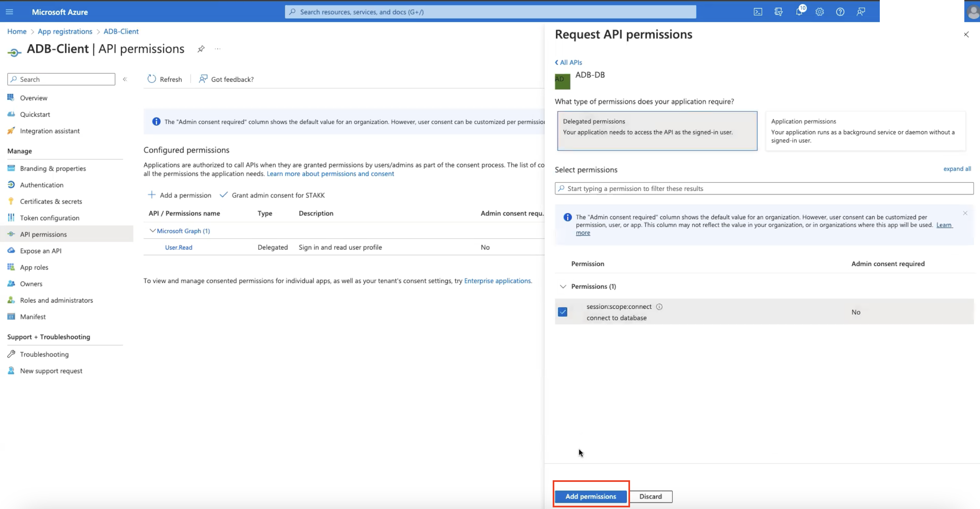Click the Refresh icon above permissions table
The height and width of the screenshot is (509, 980).
click(152, 79)
